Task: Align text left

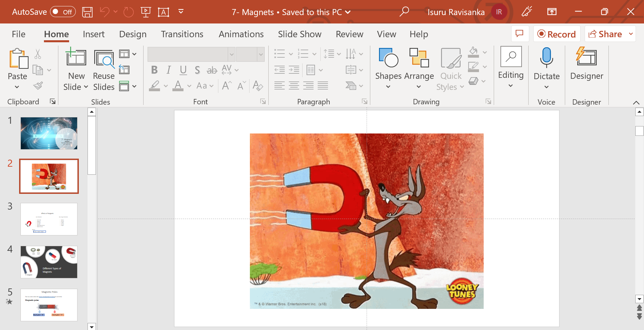Action: click(279, 86)
